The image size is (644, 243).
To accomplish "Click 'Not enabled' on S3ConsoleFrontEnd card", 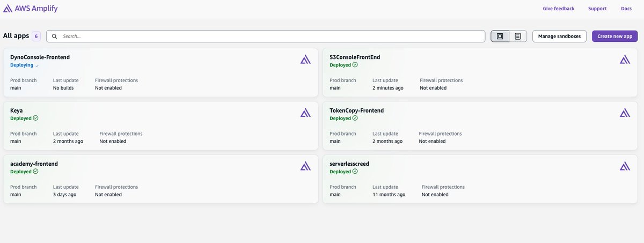I will point(433,88).
